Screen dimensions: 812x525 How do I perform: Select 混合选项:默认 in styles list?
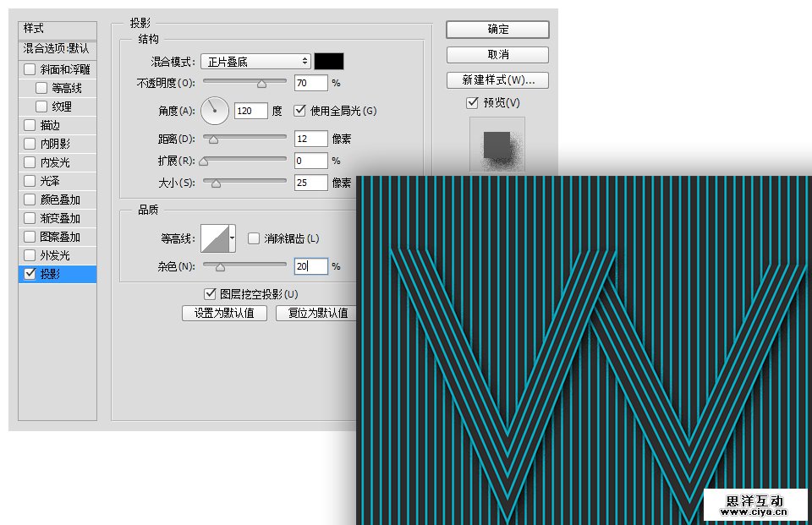(56, 49)
